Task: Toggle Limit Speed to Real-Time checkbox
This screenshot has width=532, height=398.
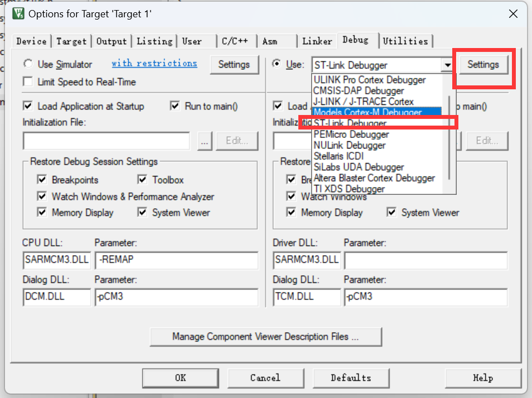Action: 28,82
